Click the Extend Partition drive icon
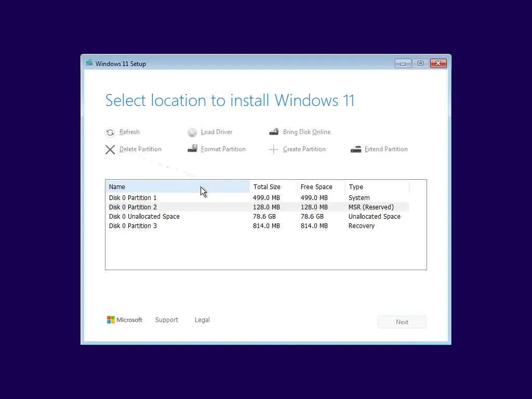532x399 pixels. [x=355, y=149]
